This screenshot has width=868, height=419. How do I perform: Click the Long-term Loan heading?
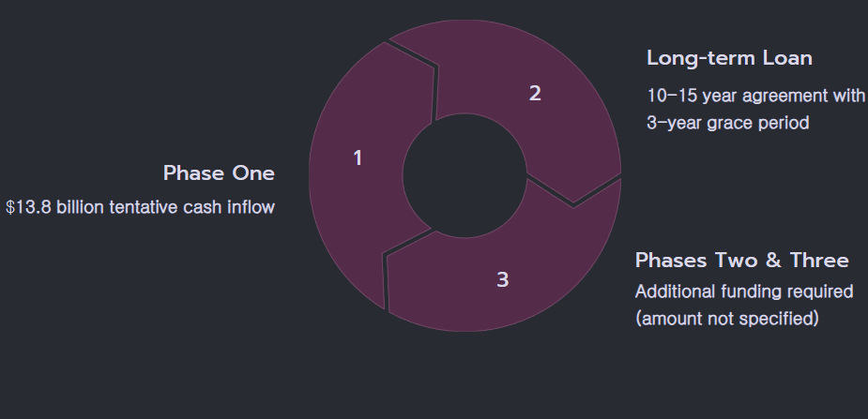(729, 58)
